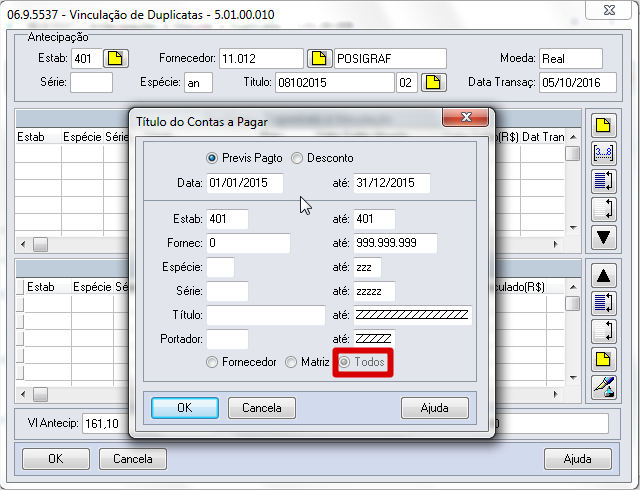Click the dialog Estab start field 401
This screenshot has width=640, height=490.
coord(227,219)
